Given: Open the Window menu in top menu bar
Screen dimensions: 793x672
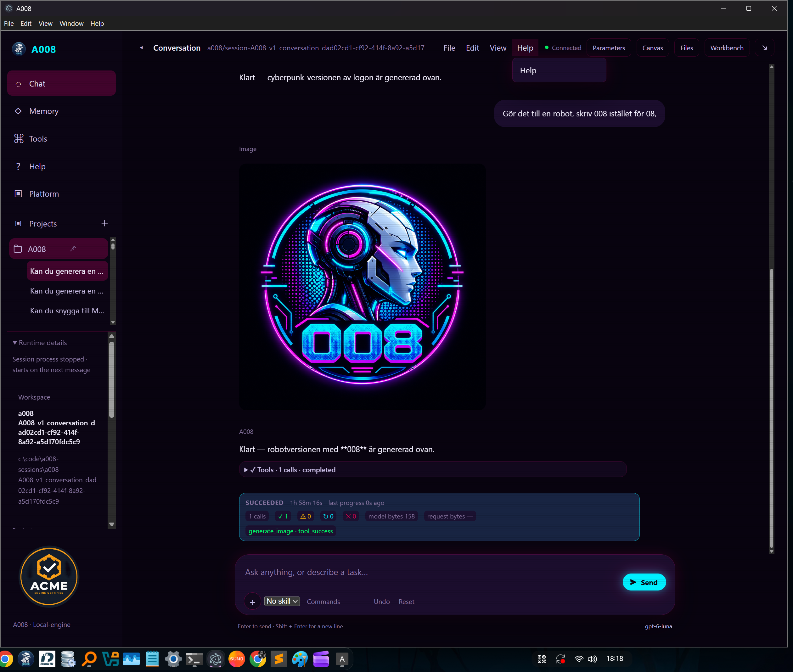Looking at the screenshot, I should tap(71, 23).
